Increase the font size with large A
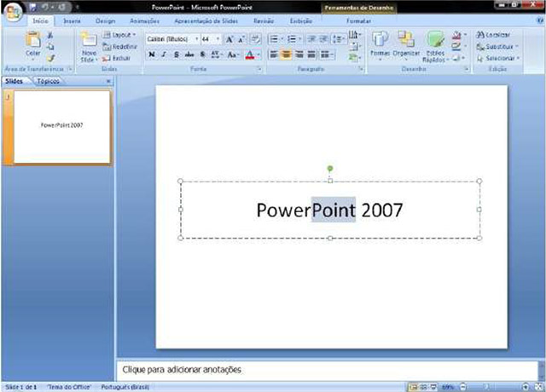Screen dimensions: 546x392 (x=229, y=39)
